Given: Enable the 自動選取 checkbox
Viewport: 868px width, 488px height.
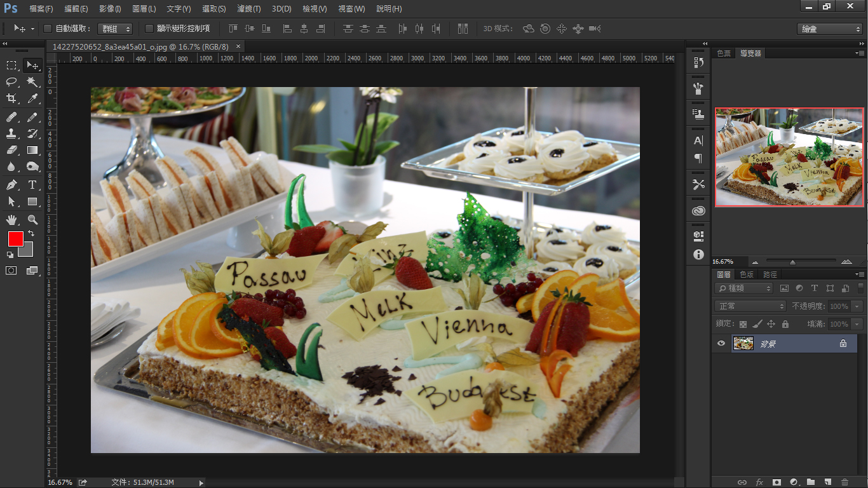Looking at the screenshot, I should coord(48,29).
